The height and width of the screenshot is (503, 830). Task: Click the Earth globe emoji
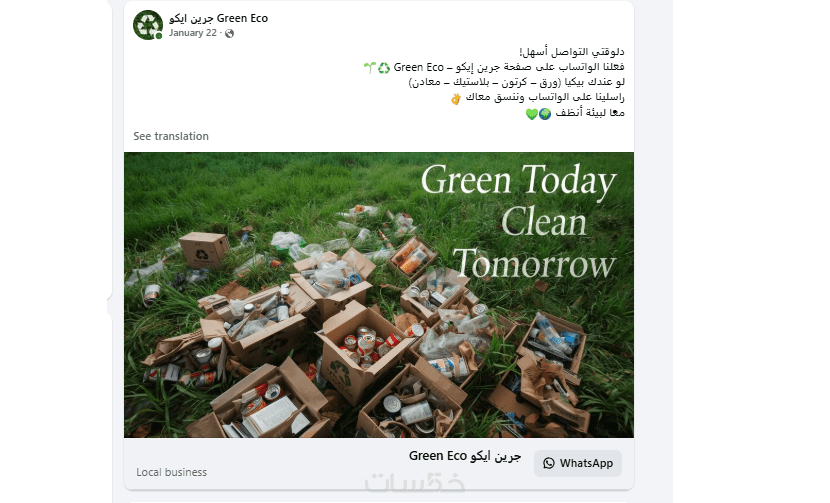click(x=545, y=114)
